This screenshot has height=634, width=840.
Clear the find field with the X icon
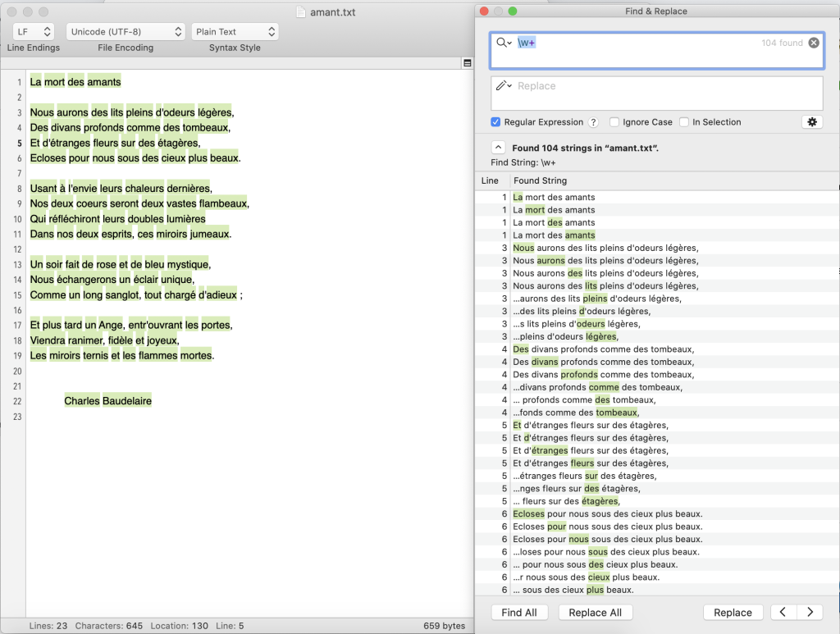[x=813, y=43]
